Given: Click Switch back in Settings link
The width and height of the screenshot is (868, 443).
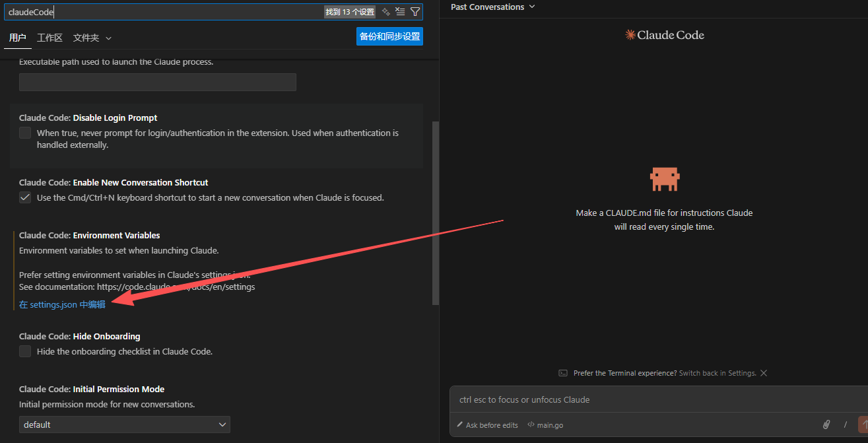Looking at the screenshot, I should pos(718,373).
